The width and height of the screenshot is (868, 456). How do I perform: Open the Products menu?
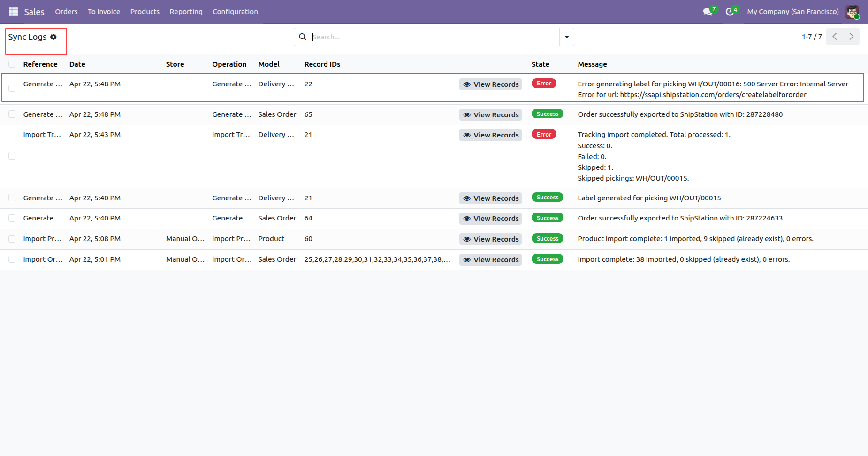145,12
